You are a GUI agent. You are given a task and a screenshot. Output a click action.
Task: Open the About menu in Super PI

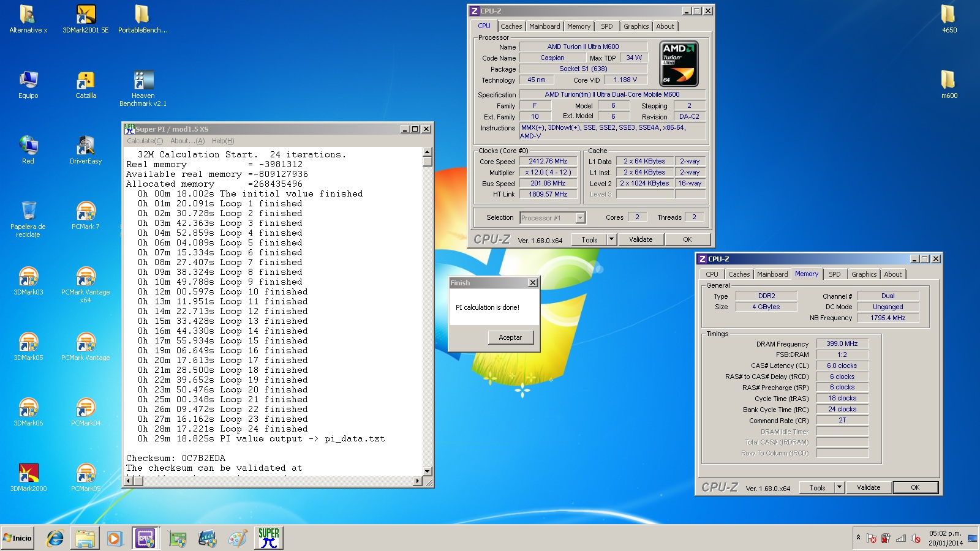187,141
